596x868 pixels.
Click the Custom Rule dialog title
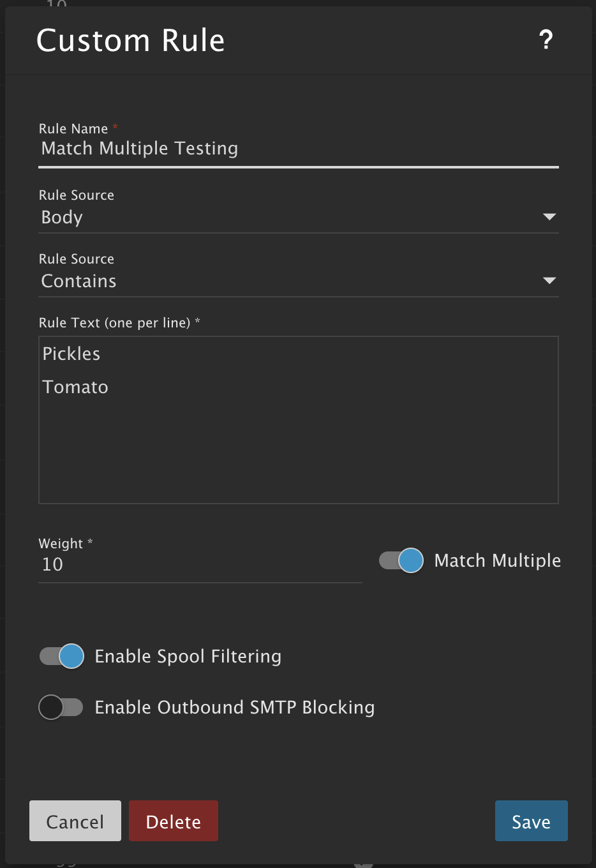point(131,41)
